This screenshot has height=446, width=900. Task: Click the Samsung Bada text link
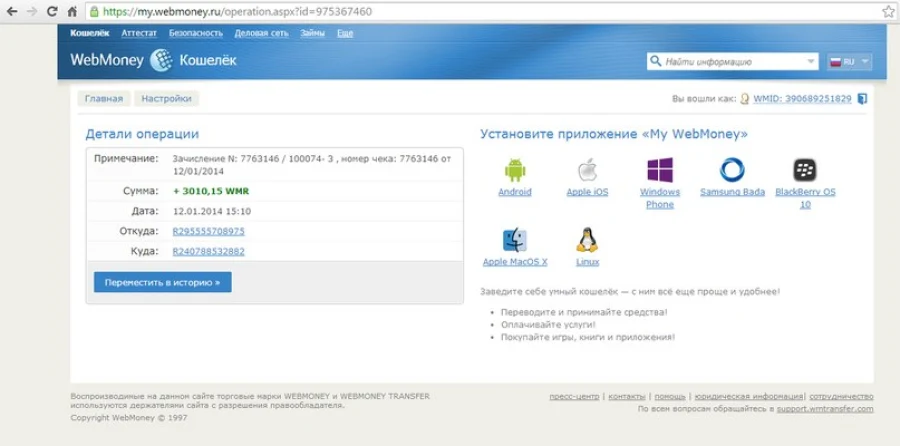coord(732,192)
